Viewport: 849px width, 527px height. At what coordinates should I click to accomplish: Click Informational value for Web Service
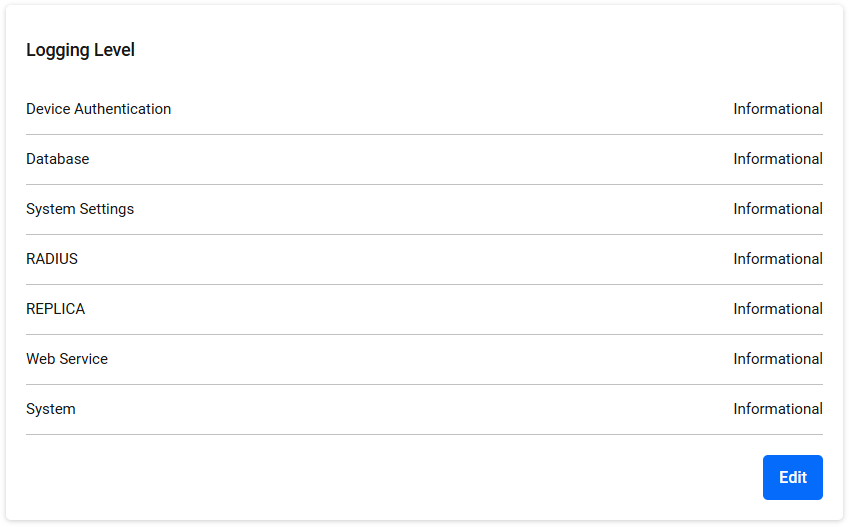click(x=778, y=359)
